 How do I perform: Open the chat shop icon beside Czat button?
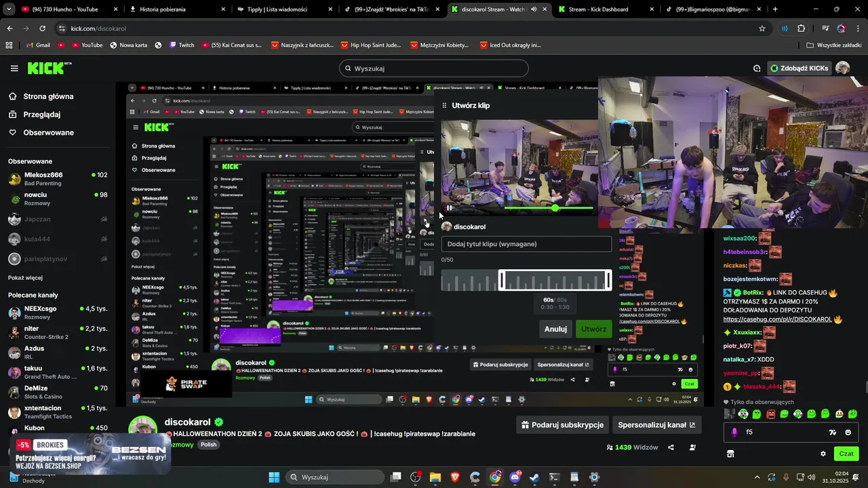click(x=730, y=453)
